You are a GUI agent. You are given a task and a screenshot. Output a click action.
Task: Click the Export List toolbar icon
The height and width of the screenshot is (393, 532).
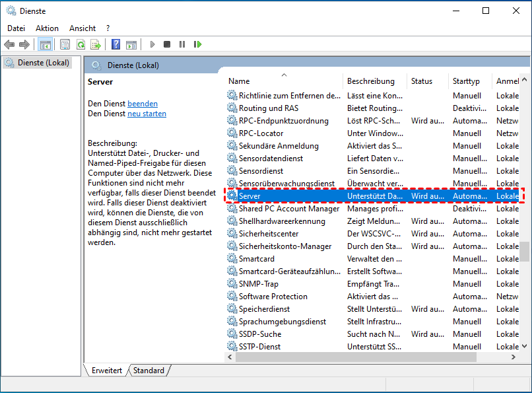click(x=96, y=44)
